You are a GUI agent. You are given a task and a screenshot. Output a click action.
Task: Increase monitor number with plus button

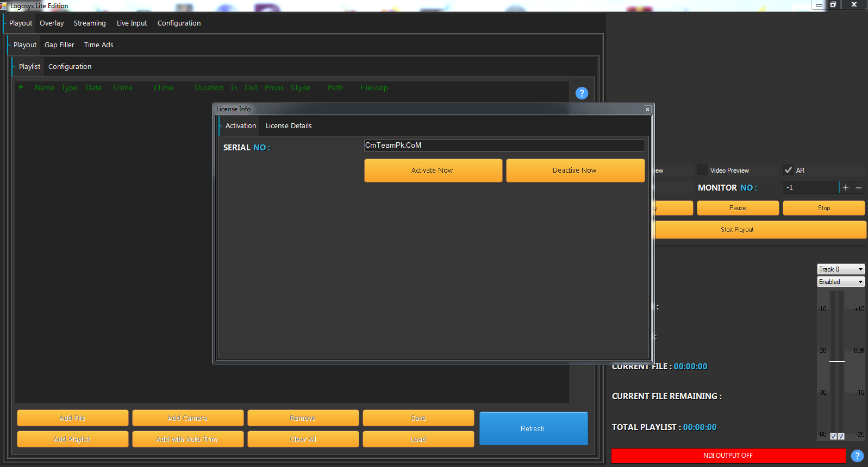(x=846, y=187)
